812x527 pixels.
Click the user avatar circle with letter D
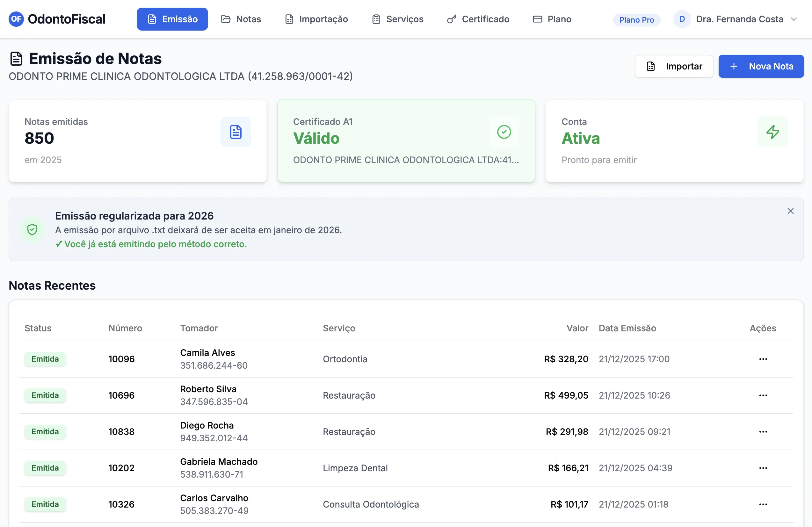pos(682,19)
